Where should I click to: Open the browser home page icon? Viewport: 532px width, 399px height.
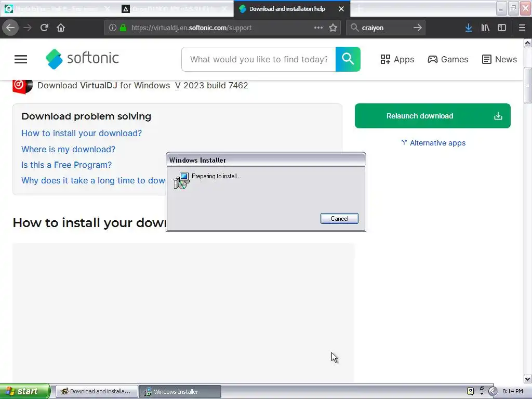tap(61, 28)
